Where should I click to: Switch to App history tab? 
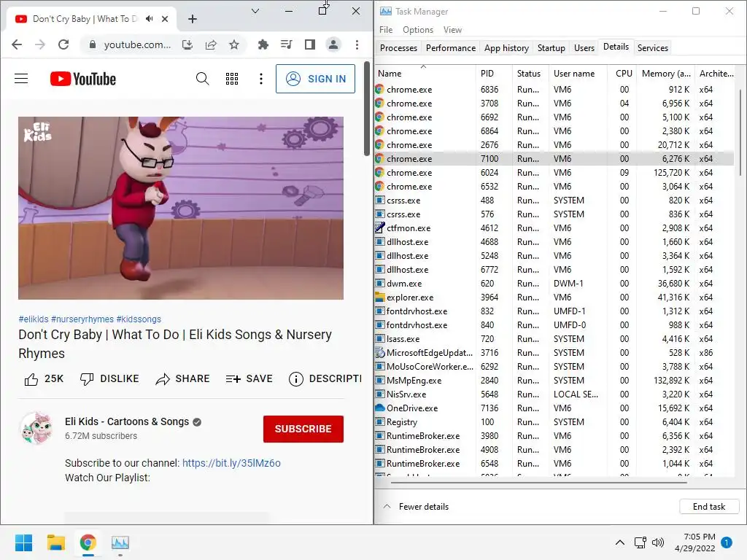pyautogui.click(x=506, y=47)
